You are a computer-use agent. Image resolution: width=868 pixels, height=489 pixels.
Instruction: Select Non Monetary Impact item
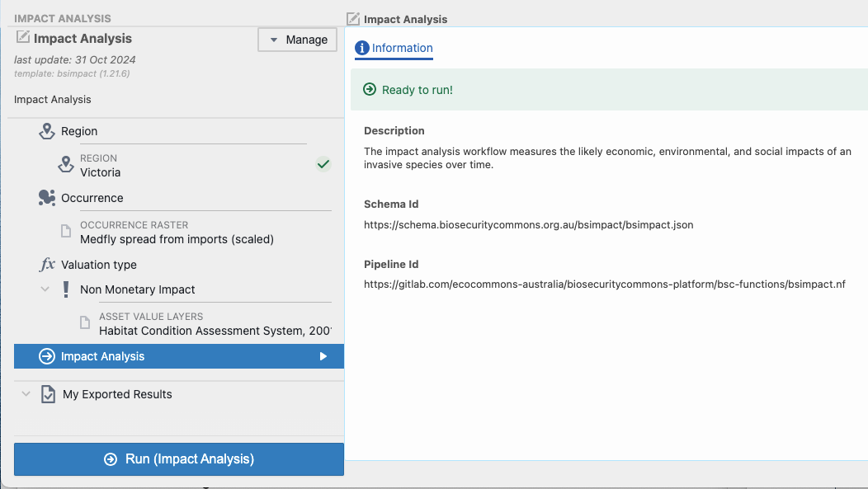tap(137, 289)
